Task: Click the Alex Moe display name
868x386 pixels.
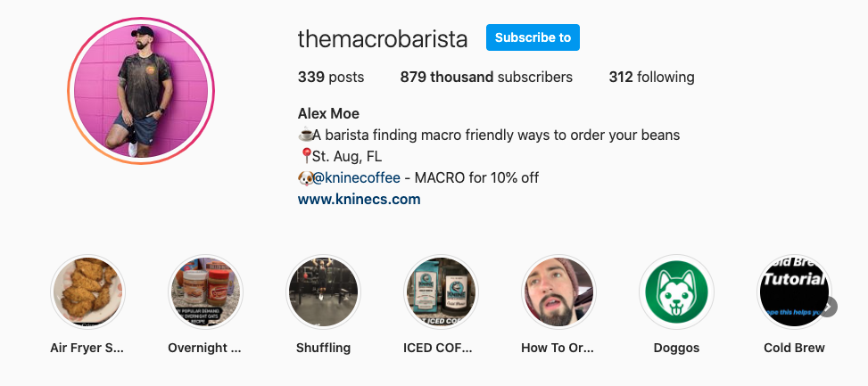Action: (x=328, y=114)
